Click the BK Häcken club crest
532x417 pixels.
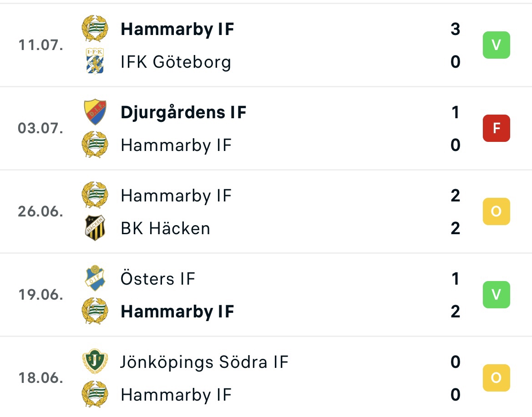pos(95,228)
